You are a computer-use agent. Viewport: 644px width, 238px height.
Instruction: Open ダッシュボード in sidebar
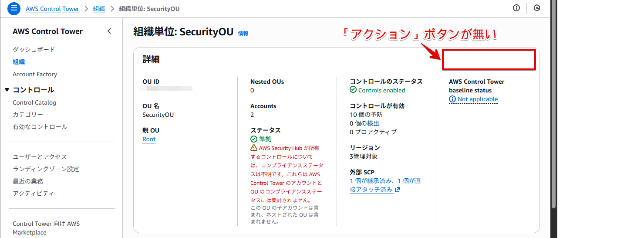pos(34,50)
